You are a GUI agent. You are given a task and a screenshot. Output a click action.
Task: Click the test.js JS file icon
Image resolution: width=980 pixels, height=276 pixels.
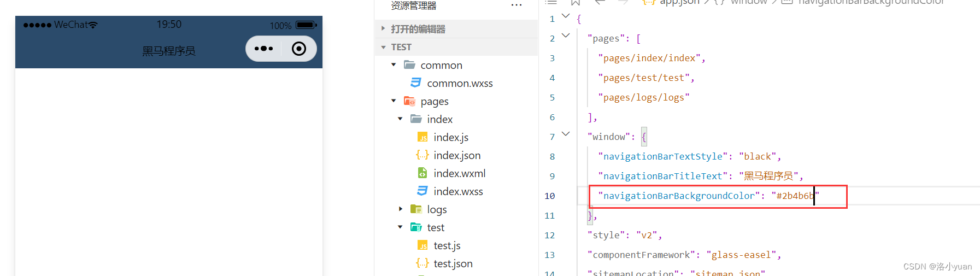point(422,245)
